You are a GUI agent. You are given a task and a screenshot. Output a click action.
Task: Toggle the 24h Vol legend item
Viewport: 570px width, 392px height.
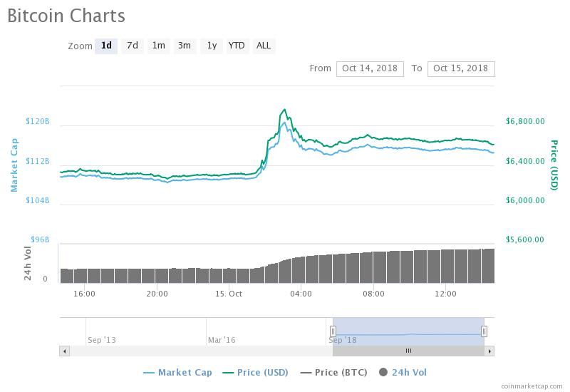click(x=403, y=372)
